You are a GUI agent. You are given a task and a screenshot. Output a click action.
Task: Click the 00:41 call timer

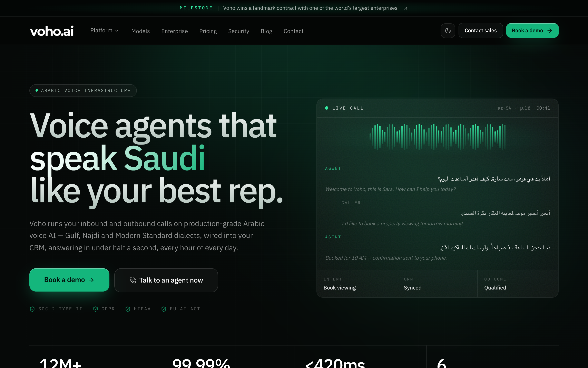[x=543, y=108]
